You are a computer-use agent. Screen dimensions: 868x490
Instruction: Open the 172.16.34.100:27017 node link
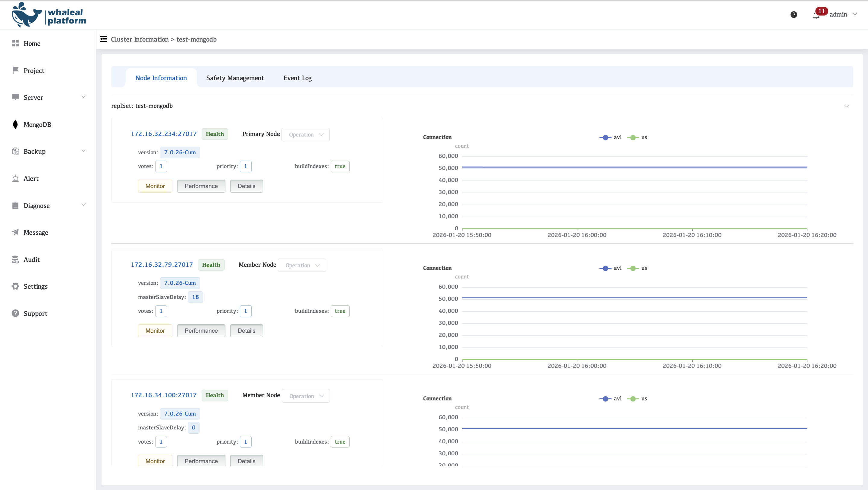163,395
